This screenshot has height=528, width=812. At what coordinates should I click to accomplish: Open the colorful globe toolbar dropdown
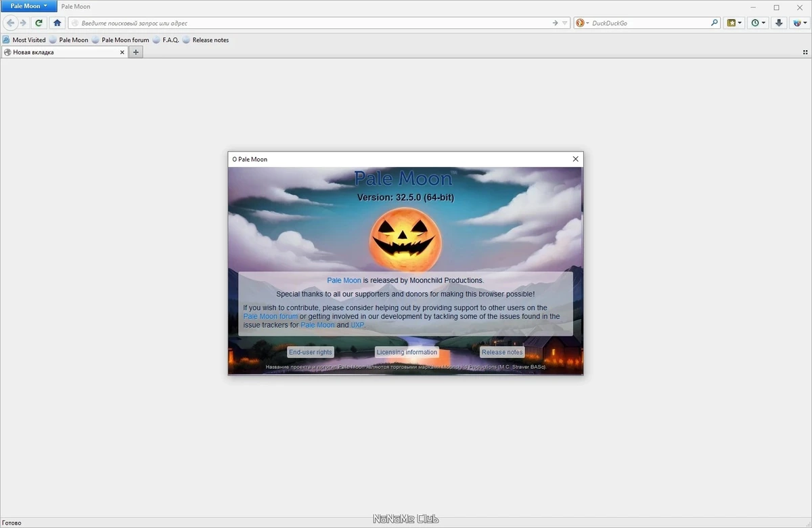799,23
